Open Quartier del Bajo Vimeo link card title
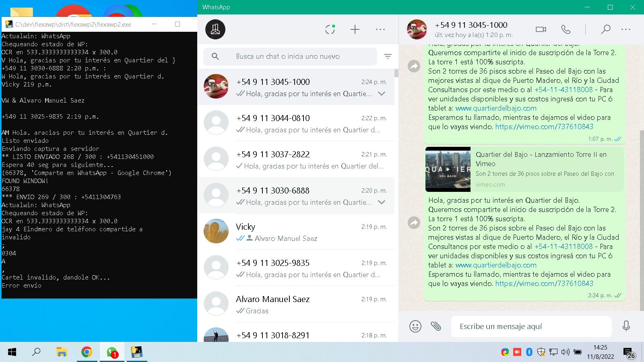Screen dimensions: 644x362 pyautogui.click(x=541, y=159)
